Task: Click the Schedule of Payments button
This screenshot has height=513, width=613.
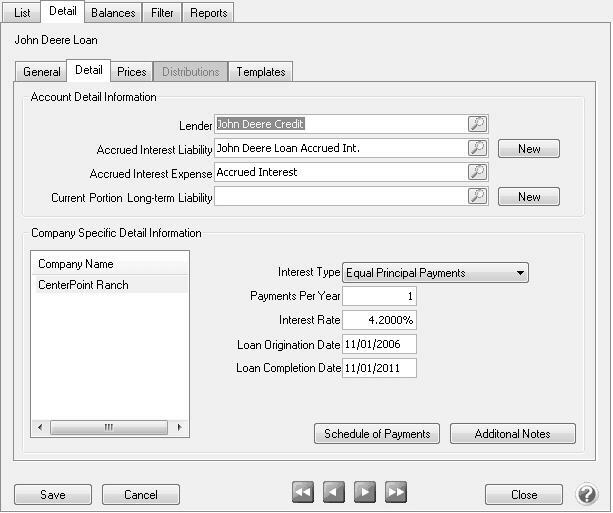Action: pyautogui.click(x=377, y=433)
